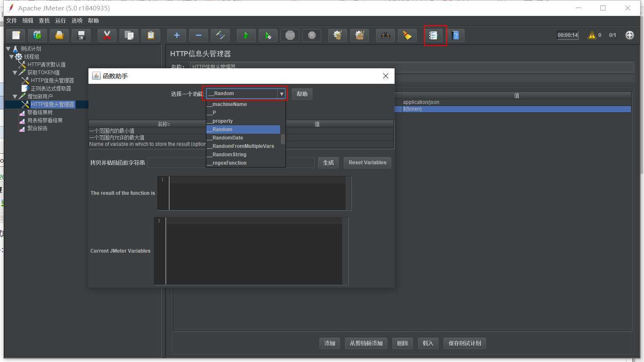Open the 查找 menu
The height and width of the screenshot is (362, 644).
point(44,21)
